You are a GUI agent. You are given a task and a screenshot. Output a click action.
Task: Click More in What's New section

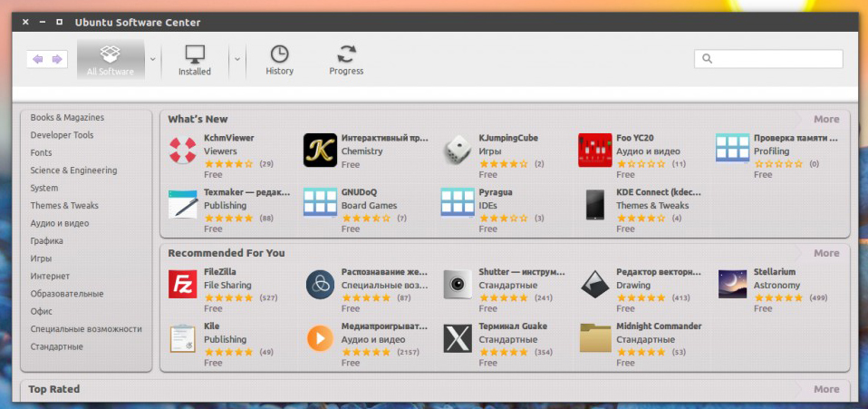click(826, 119)
